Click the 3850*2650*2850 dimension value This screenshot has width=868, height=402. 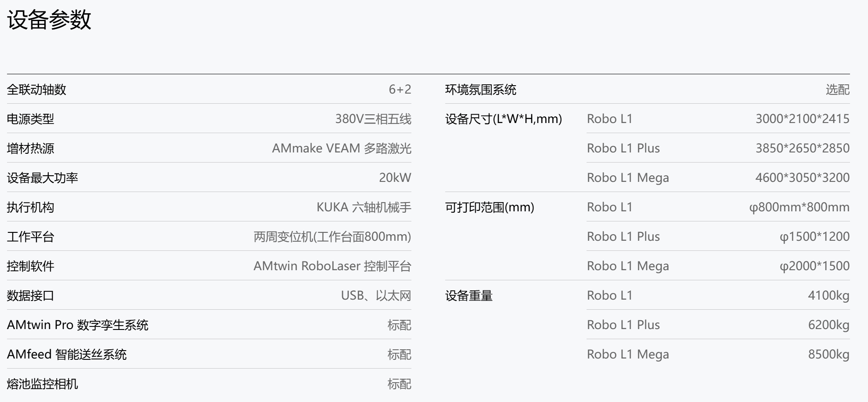802,148
